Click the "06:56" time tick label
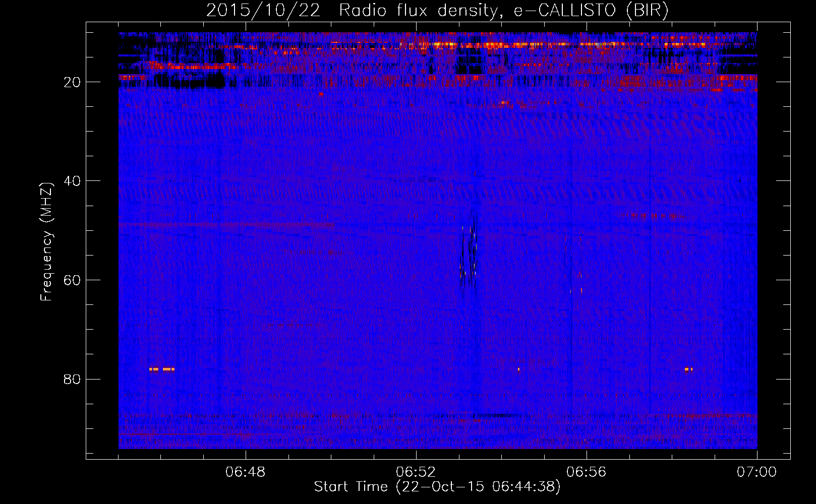Image resolution: width=816 pixels, height=504 pixels. pyautogui.click(x=587, y=472)
